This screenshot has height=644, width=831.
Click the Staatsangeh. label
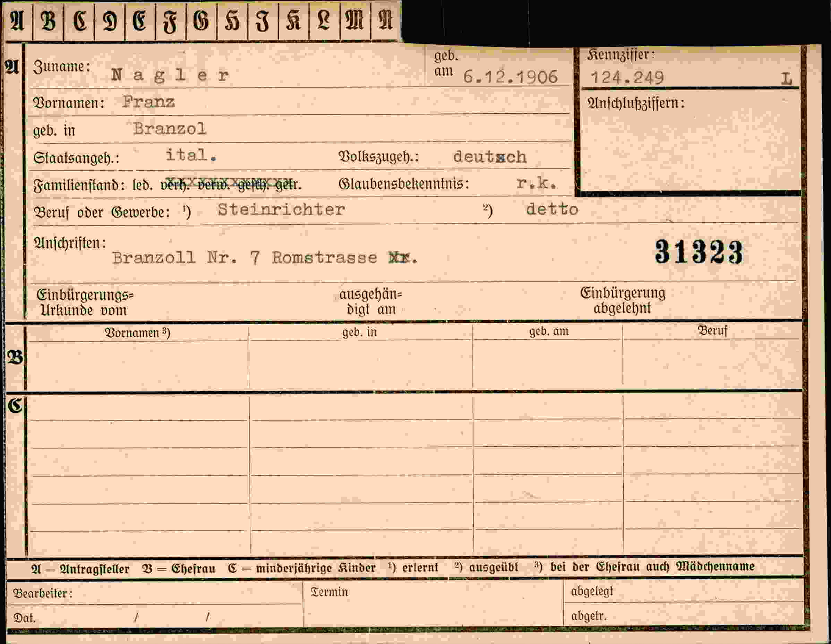76,158
